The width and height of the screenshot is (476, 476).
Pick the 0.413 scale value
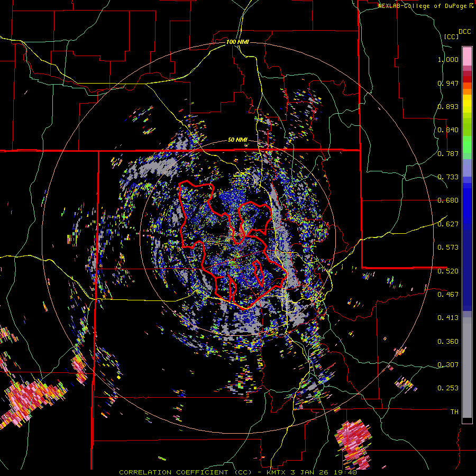(x=448, y=318)
